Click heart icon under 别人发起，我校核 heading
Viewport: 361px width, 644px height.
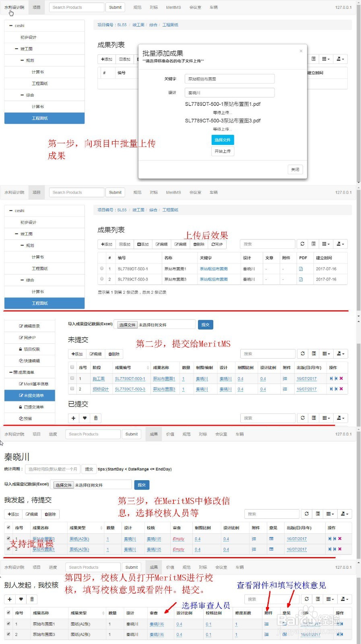pos(21,599)
